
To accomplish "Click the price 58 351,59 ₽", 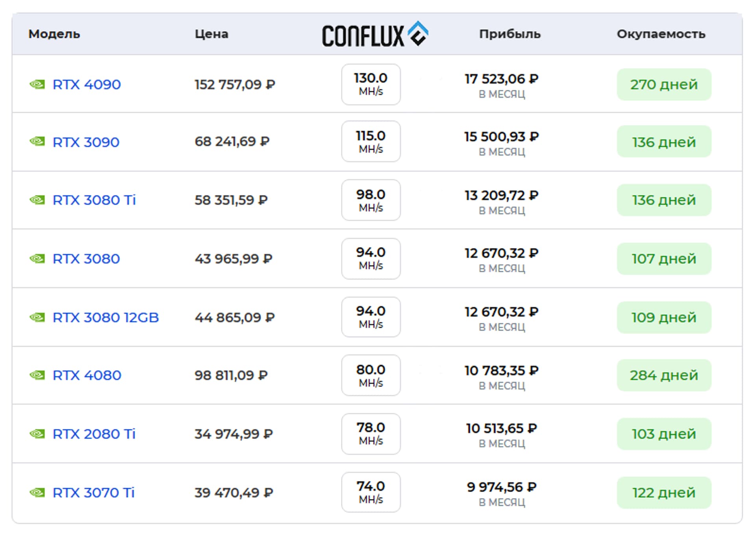I will [231, 200].
